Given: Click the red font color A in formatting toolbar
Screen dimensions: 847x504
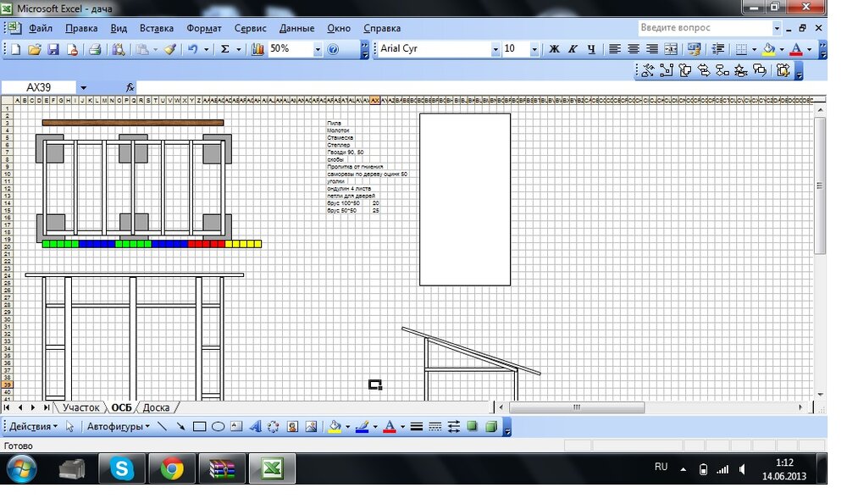Looking at the screenshot, I should pyautogui.click(x=795, y=49).
